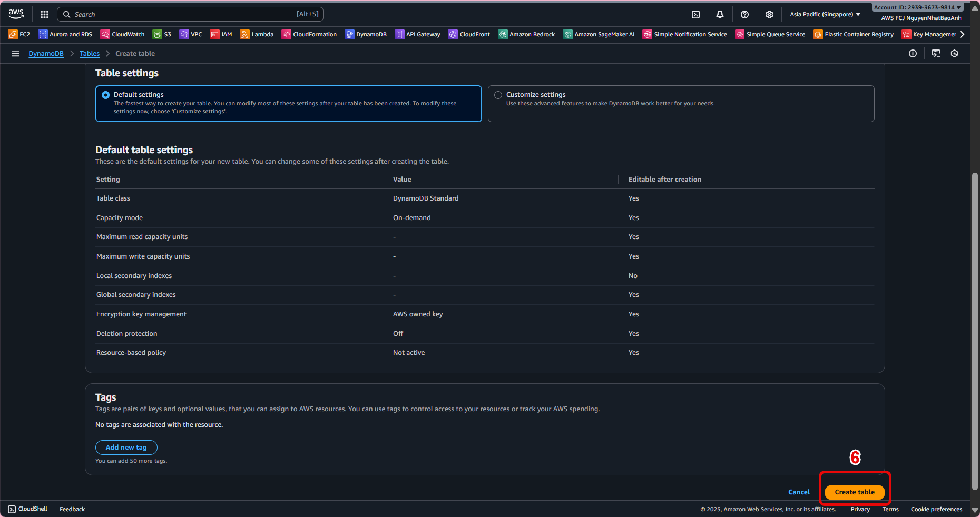Click On-demand capacity mode value
Viewport: 980px width, 517px height.
412,218
